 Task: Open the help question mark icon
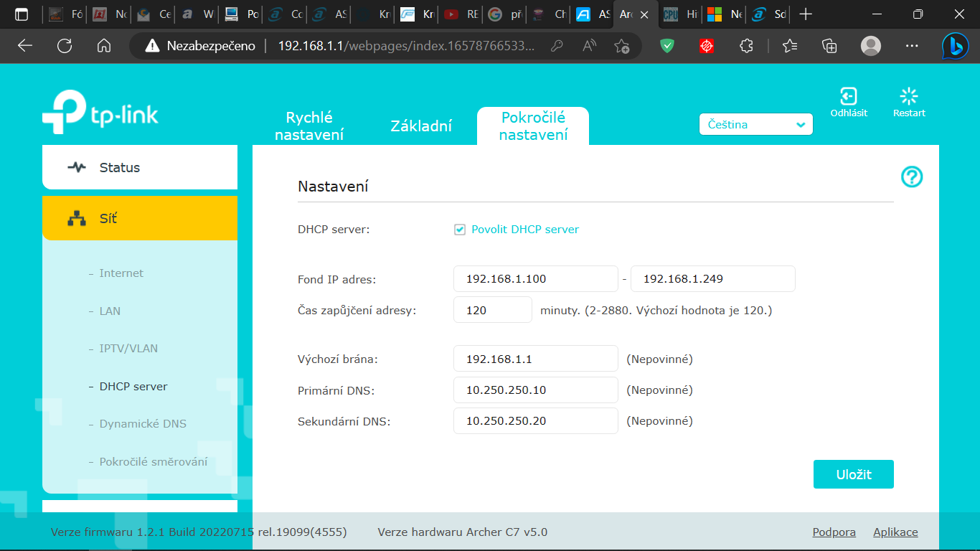coord(911,176)
